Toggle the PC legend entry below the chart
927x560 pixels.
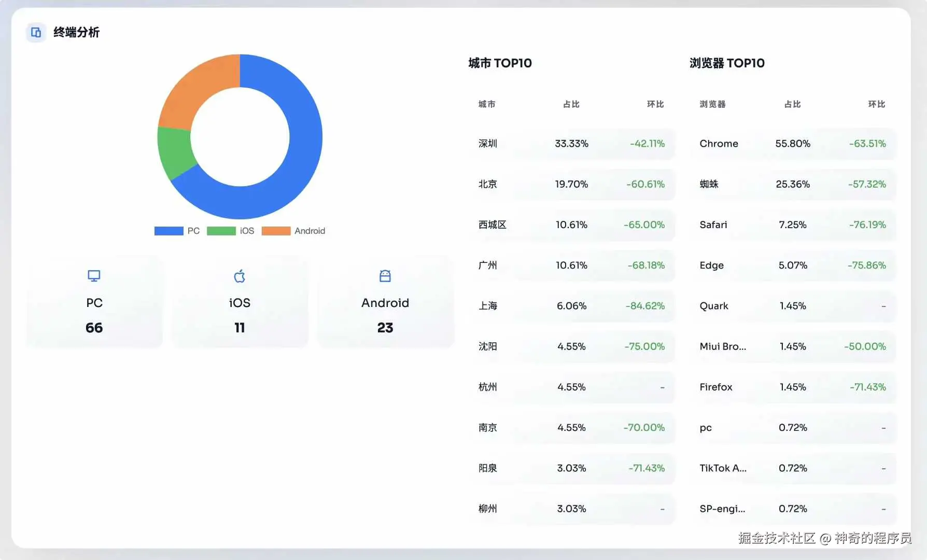(176, 231)
